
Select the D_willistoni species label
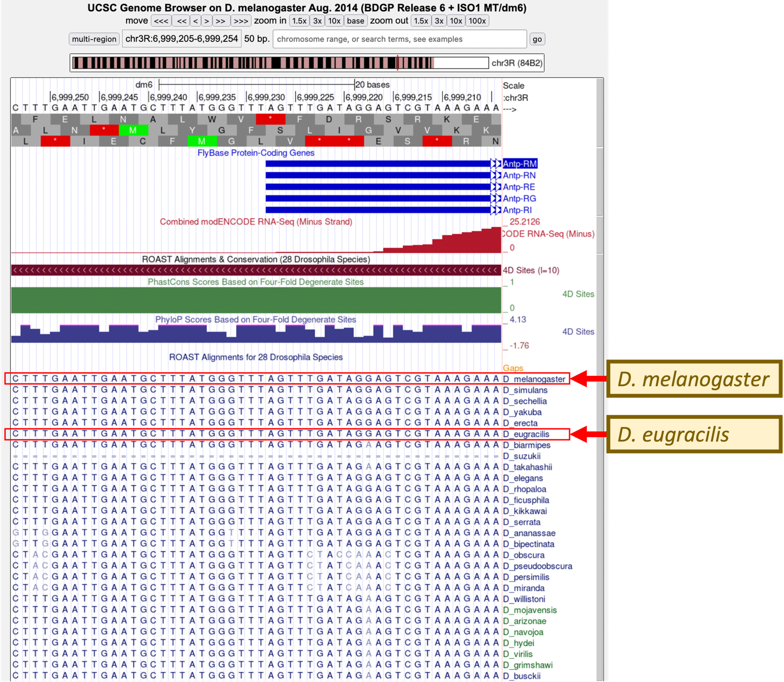pos(524,599)
